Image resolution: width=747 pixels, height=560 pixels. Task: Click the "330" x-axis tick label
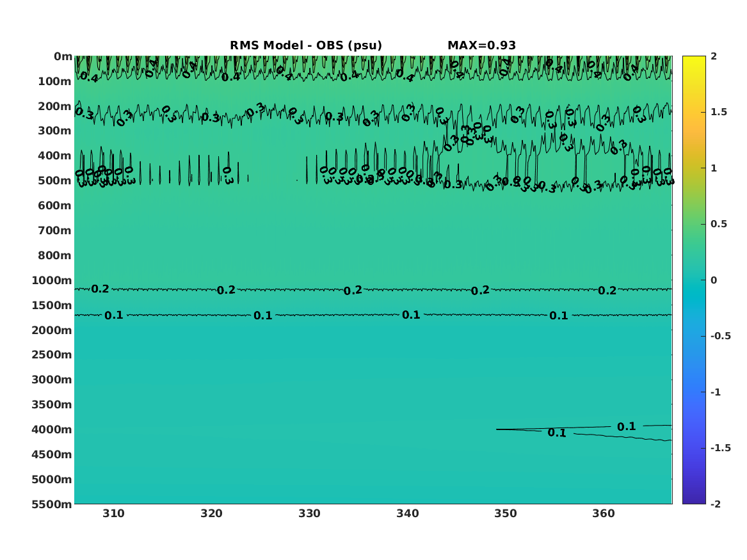[310, 513]
